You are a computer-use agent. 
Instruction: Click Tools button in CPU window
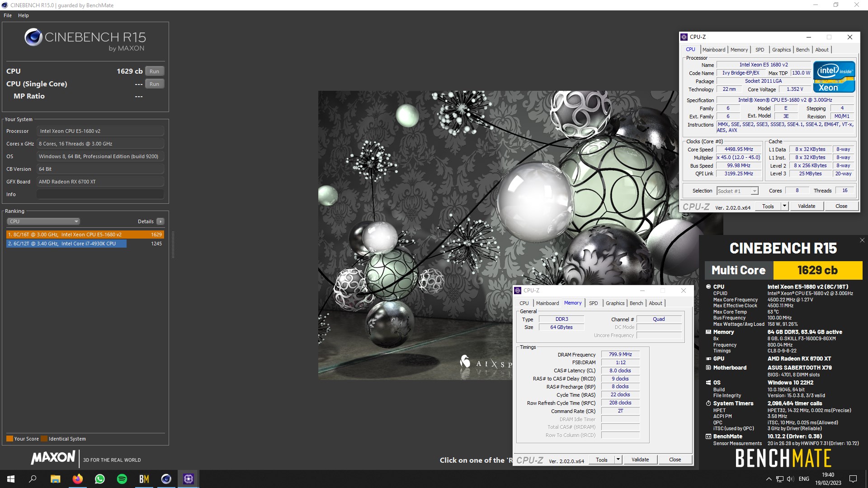768,206
